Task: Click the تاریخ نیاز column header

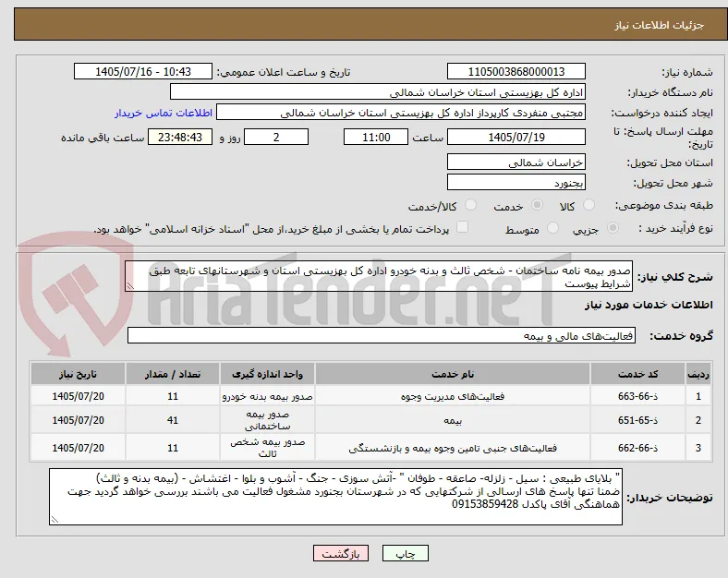Action: pyautogui.click(x=78, y=374)
